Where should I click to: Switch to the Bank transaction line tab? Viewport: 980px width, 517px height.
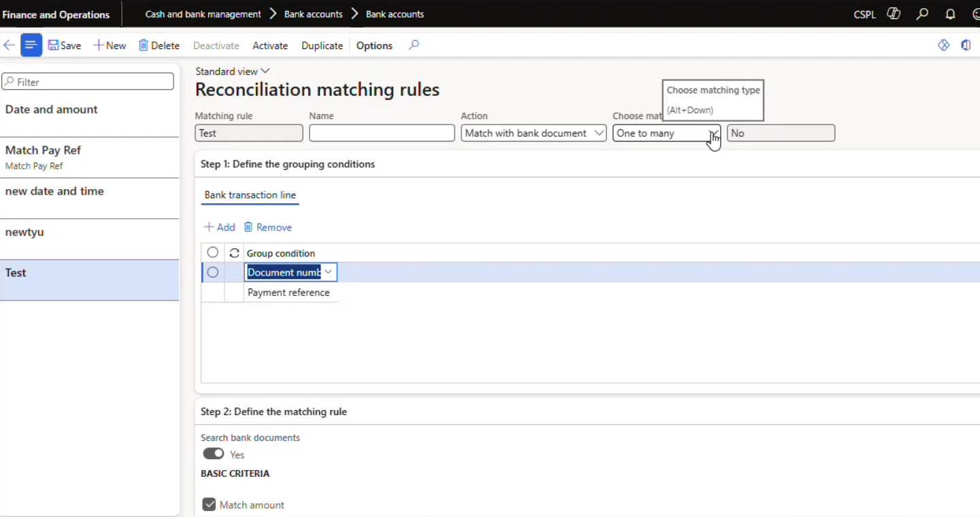pos(250,195)
